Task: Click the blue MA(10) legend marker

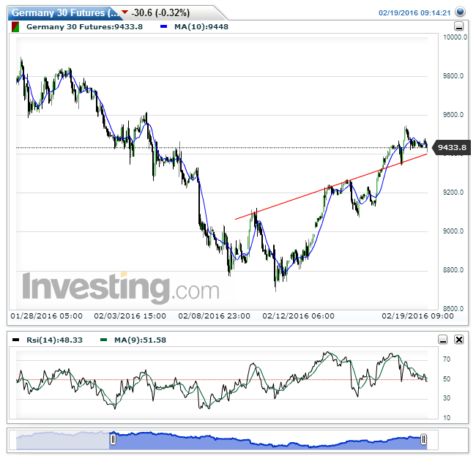Action: point(163,26)
